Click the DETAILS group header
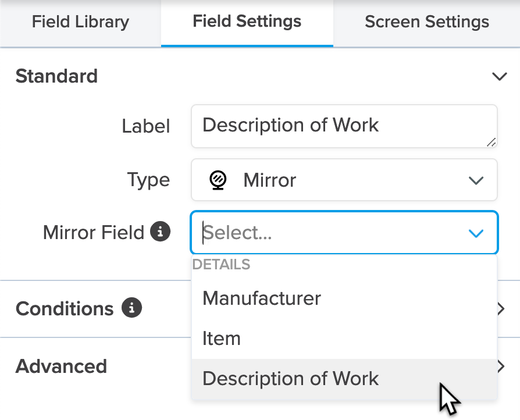The height and width of the screenshot is (420, 520). click(221, 265)
